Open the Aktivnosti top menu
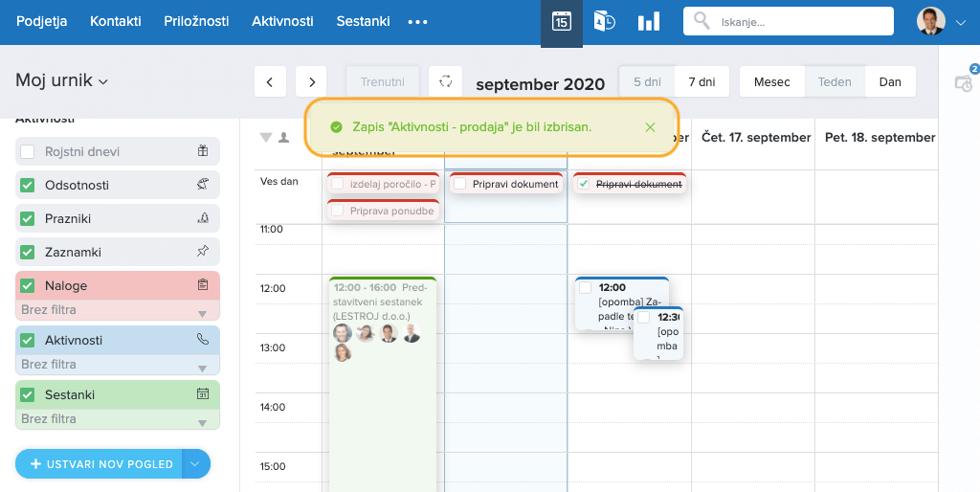The image size is (980, 492). [x=282, y=21]
